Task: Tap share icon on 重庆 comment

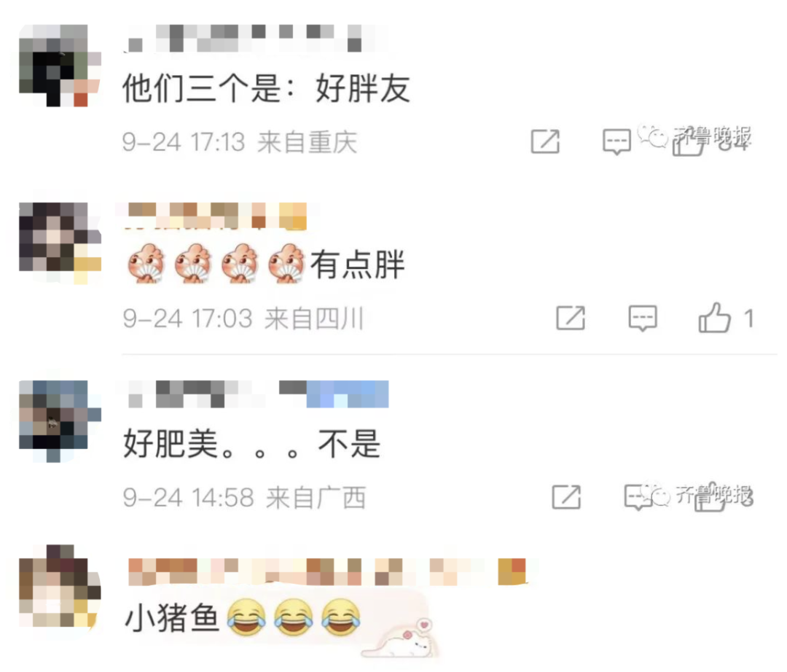Action: [545, 141]
